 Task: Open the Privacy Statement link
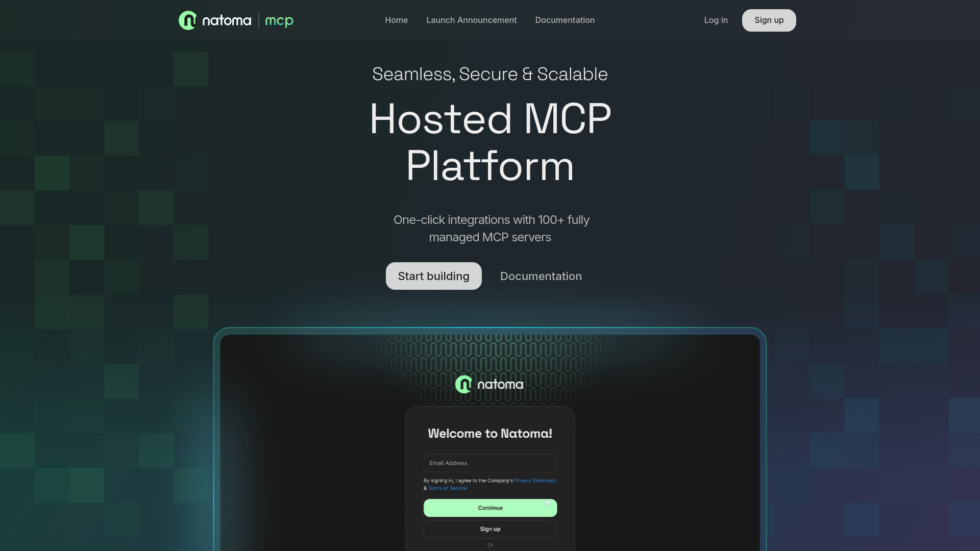pyautogui.click(x=535, y=480)
